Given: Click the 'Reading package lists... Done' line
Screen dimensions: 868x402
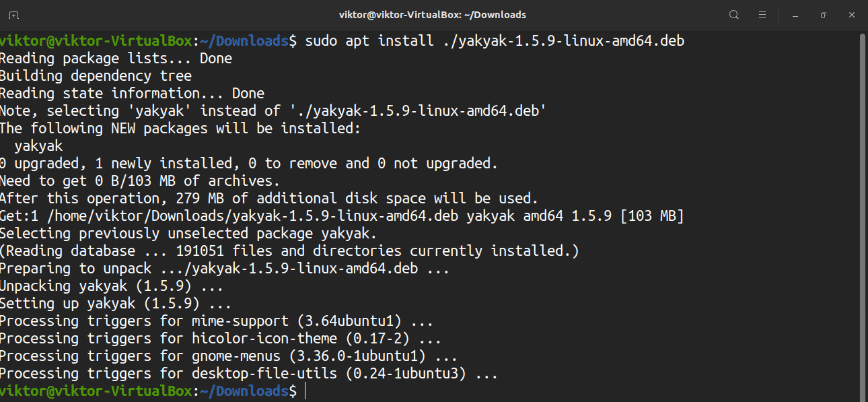Looking at the screenshot, I should pyautogui.click(x=116, y=59).
